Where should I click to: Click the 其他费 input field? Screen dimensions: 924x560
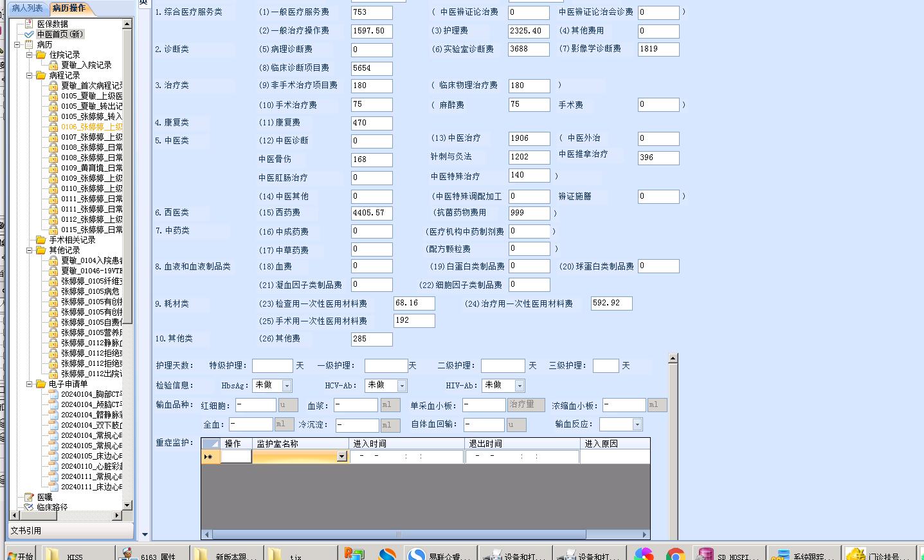372,339
